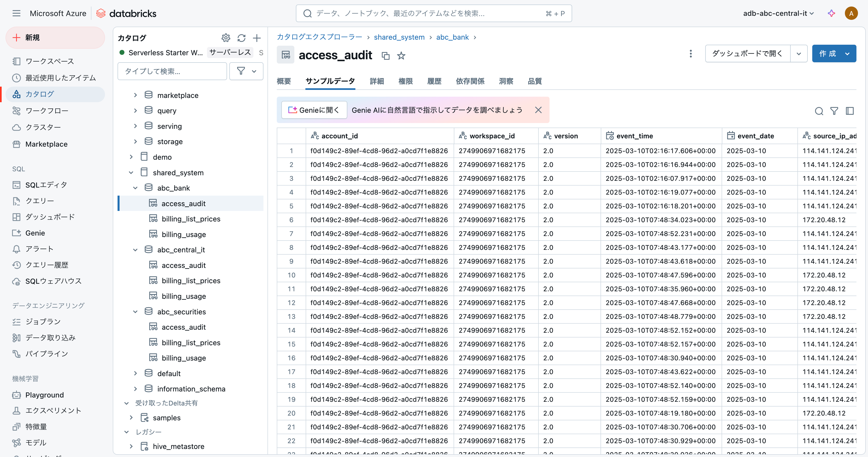This screenshot has width=868, height=457.
Task: Click the タイプして検索 catalog search field
Action: pyautogui.click(x=172, y=71)
